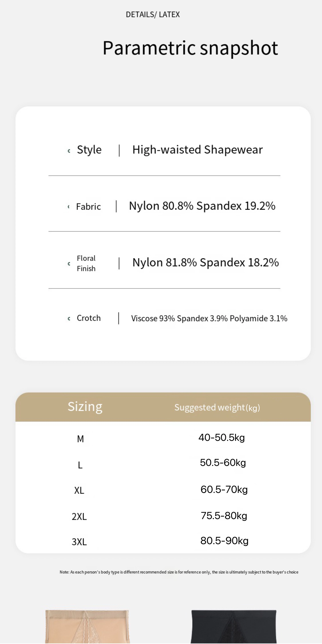The height and width of the screenshot is (644, 322).
Task: Click the DETAILS/ LATEX header text
Action: 153,14
